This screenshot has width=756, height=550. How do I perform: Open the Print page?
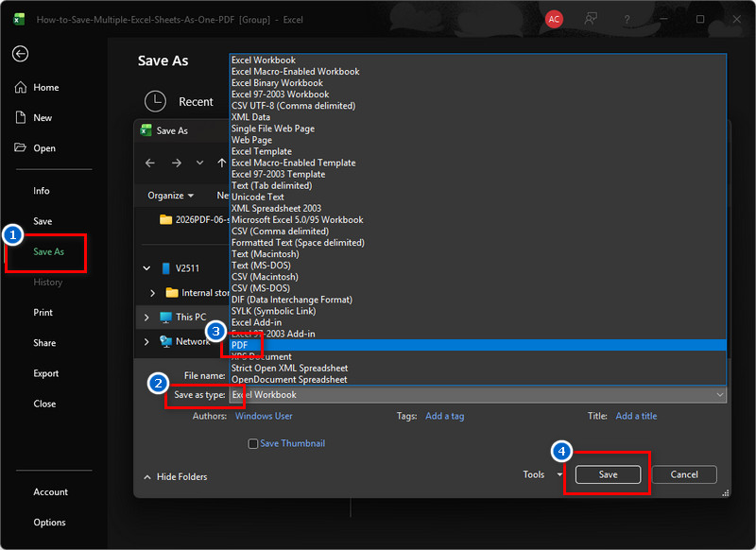[x=43, y=313]
